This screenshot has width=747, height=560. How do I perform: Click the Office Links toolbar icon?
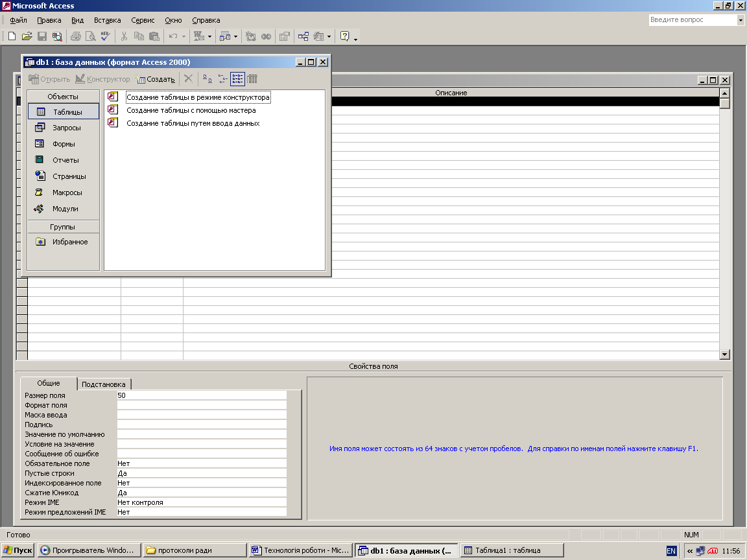[x=198, y=36]
